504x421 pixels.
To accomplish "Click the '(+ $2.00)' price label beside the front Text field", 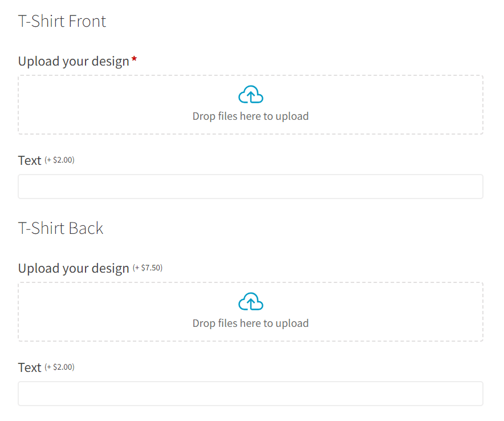I will pos(59,160).
